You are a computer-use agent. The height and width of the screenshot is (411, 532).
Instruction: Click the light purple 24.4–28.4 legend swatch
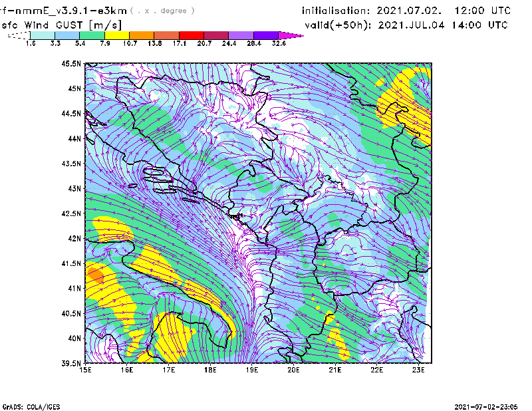241,35
